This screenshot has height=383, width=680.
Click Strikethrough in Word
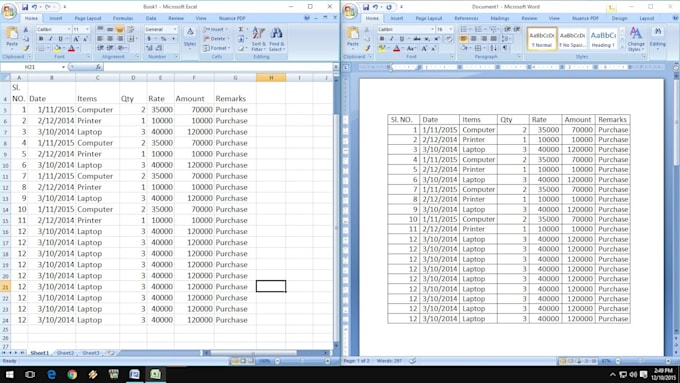click(417, 39)
